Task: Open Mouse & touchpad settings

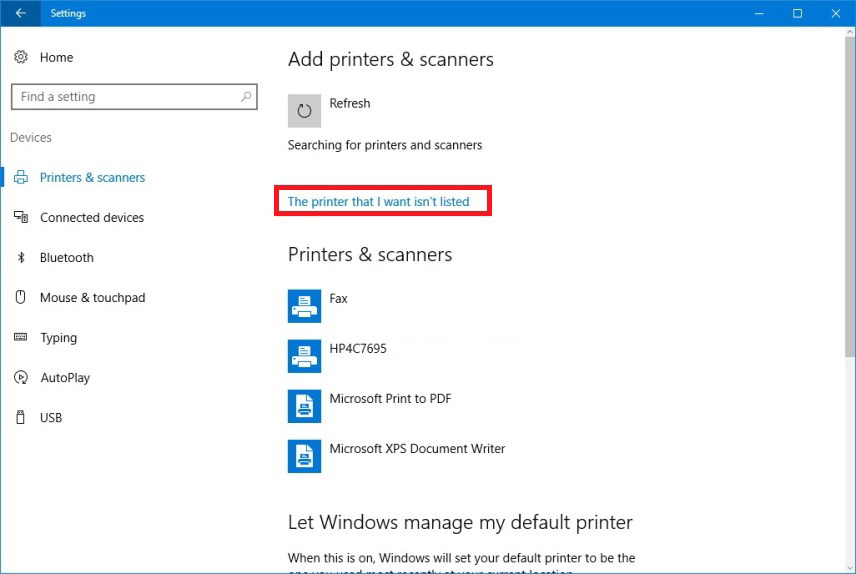Action: (x=92, y=298)
